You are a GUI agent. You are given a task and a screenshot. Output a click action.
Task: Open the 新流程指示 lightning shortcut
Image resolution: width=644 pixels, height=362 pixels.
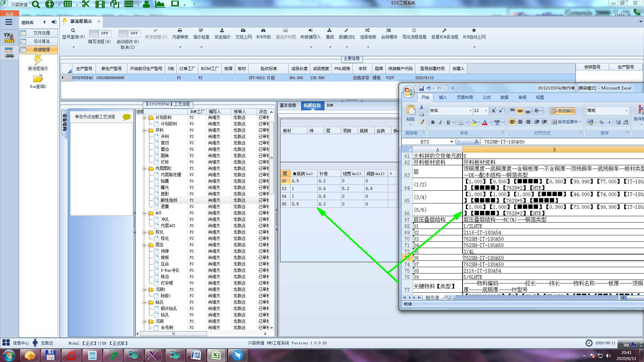(x=38, y=60)
